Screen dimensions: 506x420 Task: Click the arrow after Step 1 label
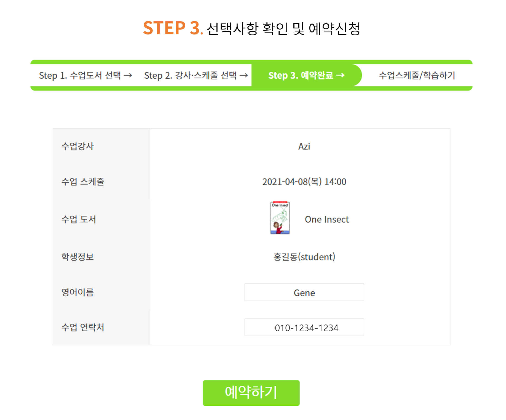pos(128,75)
